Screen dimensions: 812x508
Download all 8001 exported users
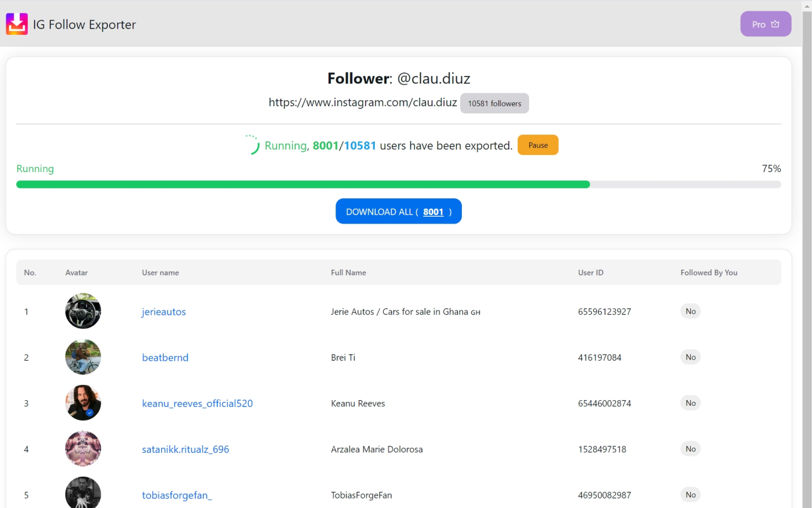pos(398,211)
